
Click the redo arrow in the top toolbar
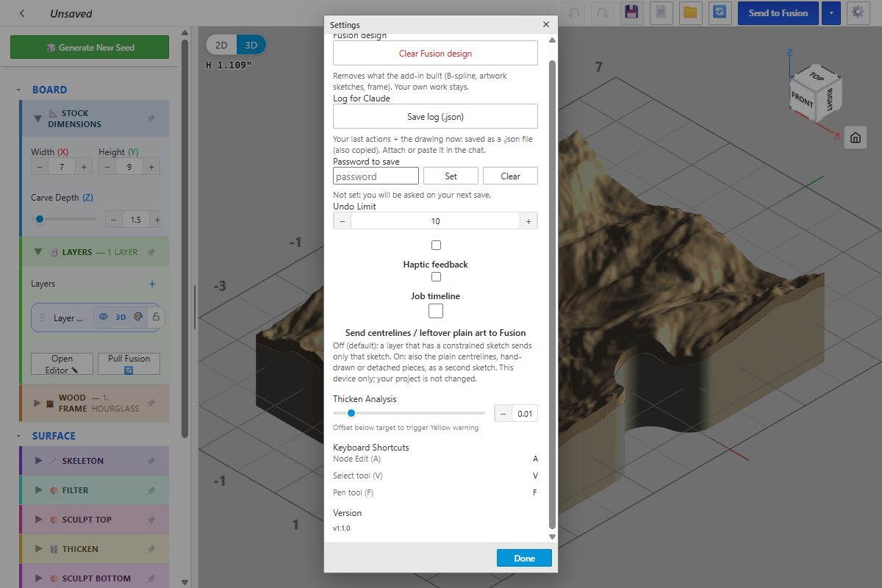[x=602, y=12]
